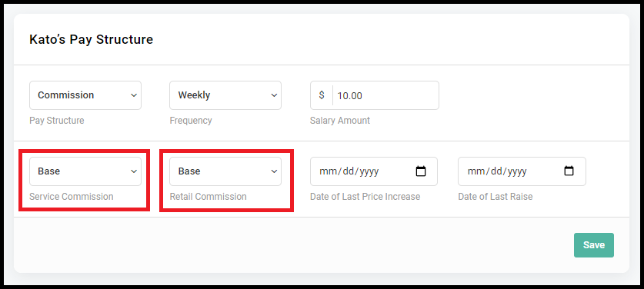Select month segment of Date of Last Raise
Viewport: 644px width, 289px height.
pyautogui.click(x=476, y=171)
